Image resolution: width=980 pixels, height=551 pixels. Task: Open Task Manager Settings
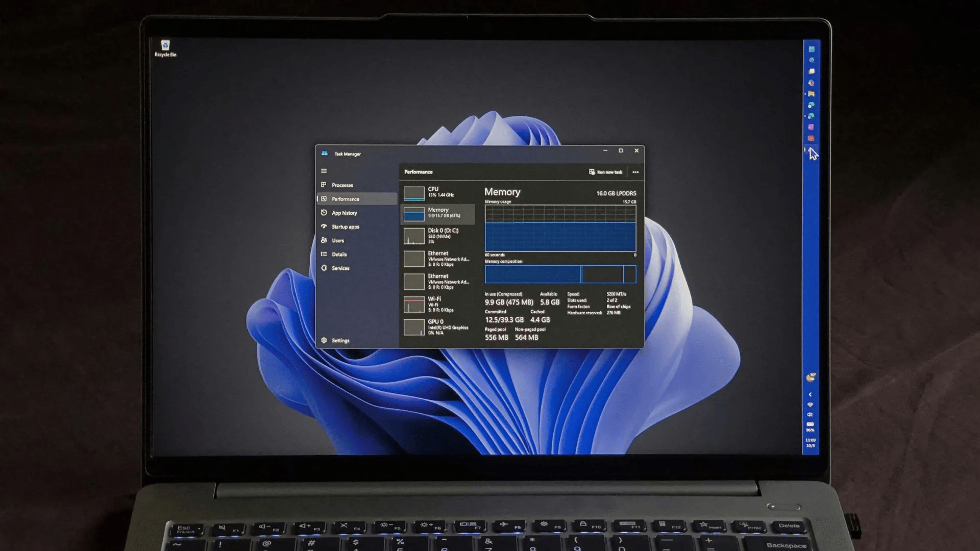[x=356, y=340]
